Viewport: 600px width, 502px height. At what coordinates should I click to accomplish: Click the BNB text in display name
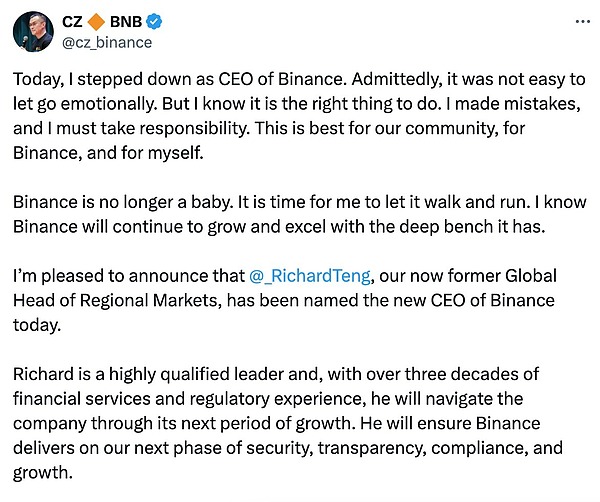(124, 21)
